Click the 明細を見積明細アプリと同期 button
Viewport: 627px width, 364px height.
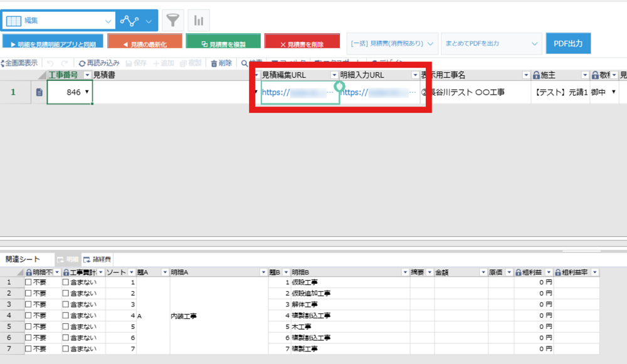pos(53,41)
